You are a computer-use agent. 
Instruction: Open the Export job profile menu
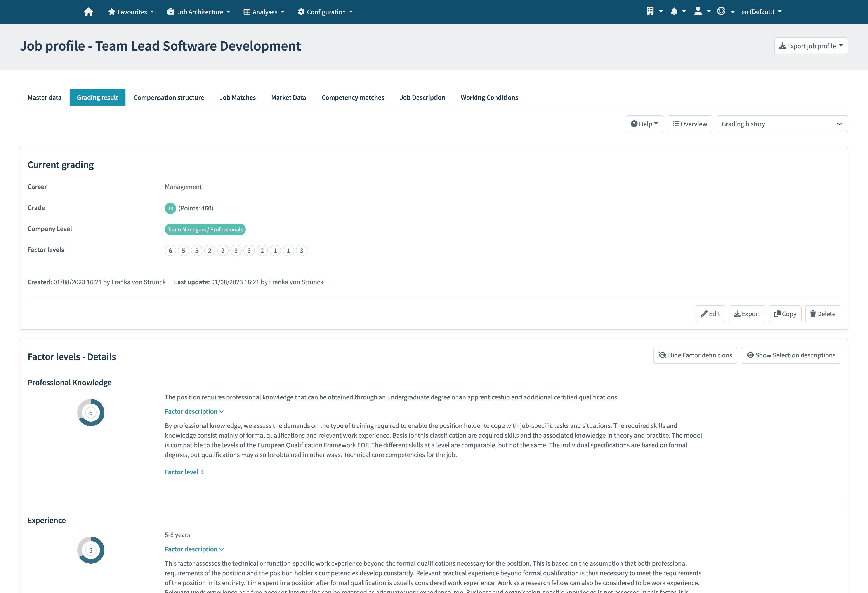[810, 46]
